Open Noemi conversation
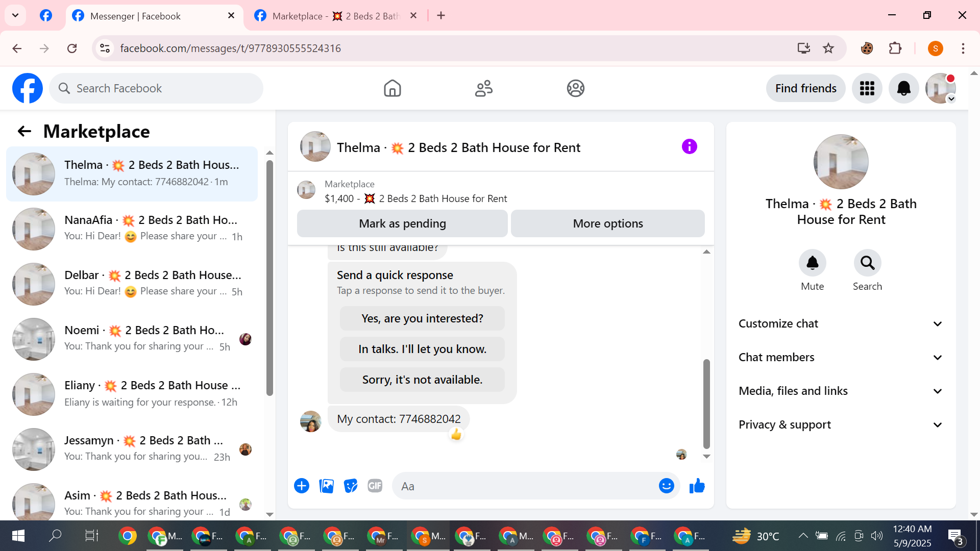Screen dimensions: 980x551 (x=132, y=339)
